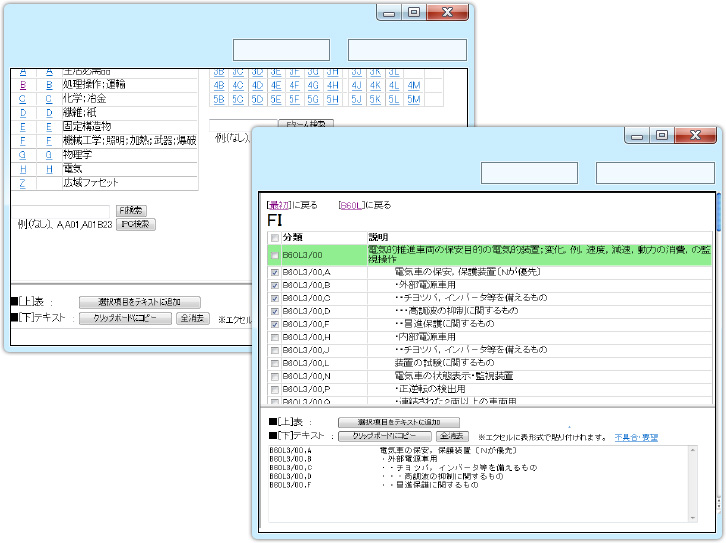Open theme code link 4C
The image size is (726, 543).
point(238,86)
